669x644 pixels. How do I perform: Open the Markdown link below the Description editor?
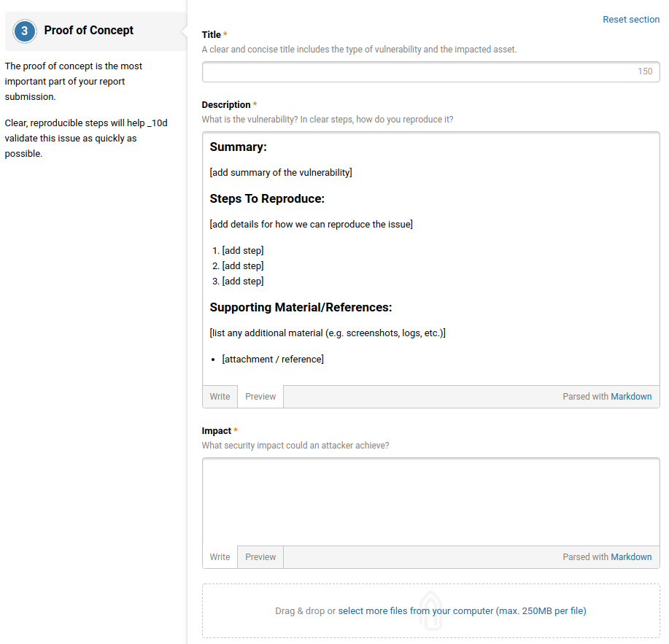pos(631,396)
